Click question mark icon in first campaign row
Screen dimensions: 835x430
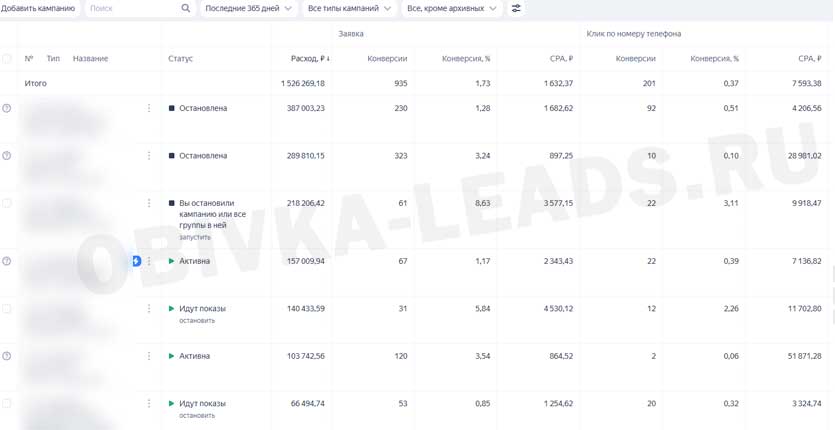[7, 108]
